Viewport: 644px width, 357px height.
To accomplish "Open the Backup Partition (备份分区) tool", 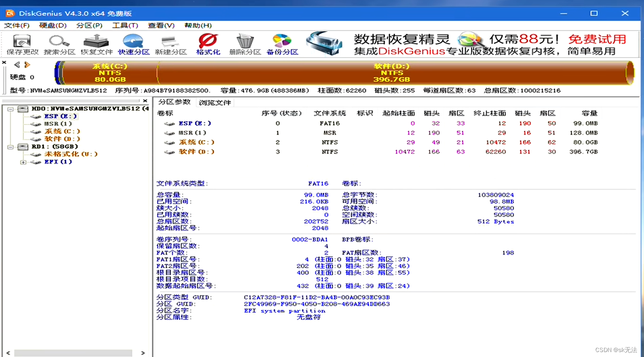I will click(282, 45).
